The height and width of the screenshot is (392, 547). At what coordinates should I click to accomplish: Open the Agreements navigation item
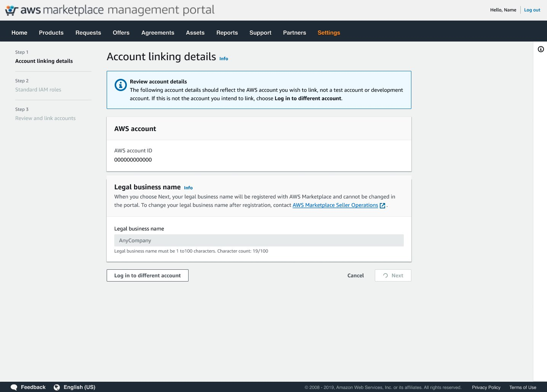[x=158, y=33]
